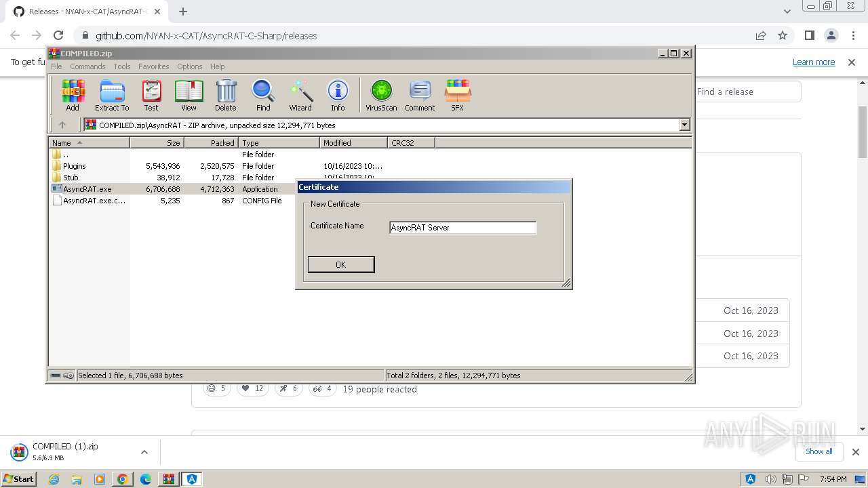Open the Help menu
Viewport: 868px width, 488px height.
218,66
